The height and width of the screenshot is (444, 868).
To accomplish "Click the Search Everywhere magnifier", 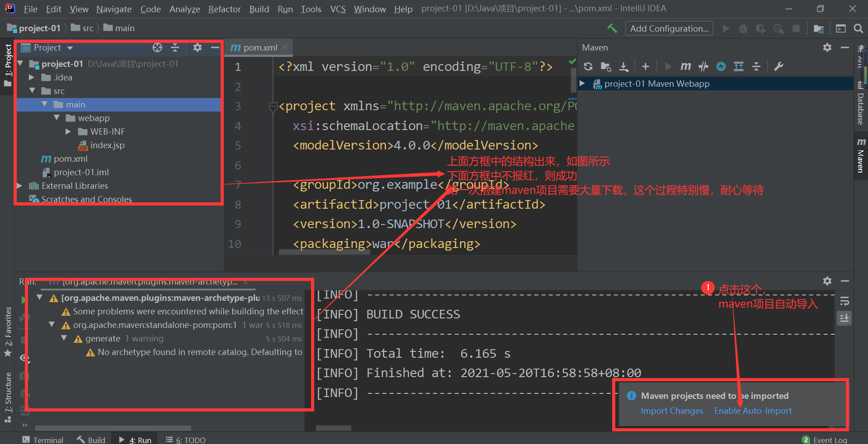I will [x=859, y=28].
